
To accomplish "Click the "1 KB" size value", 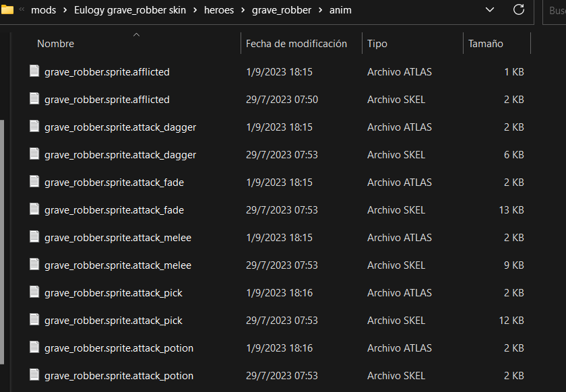I will pyautogui.click(x=514, y=72).
